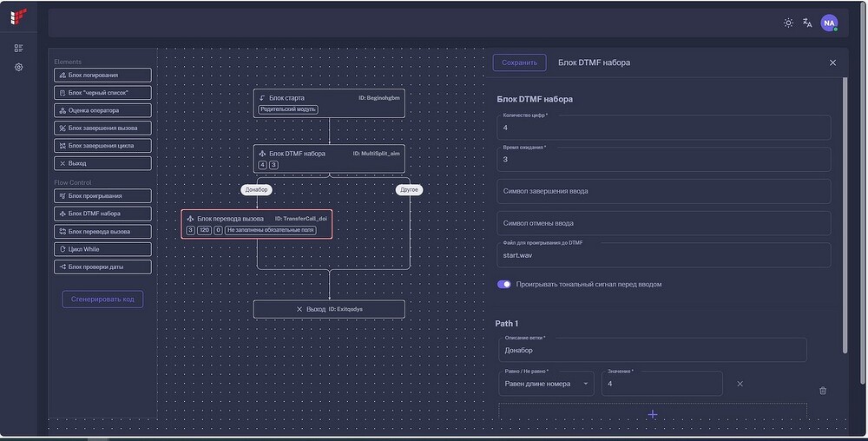Select Блок завершения вызова element

click(103, 128)
